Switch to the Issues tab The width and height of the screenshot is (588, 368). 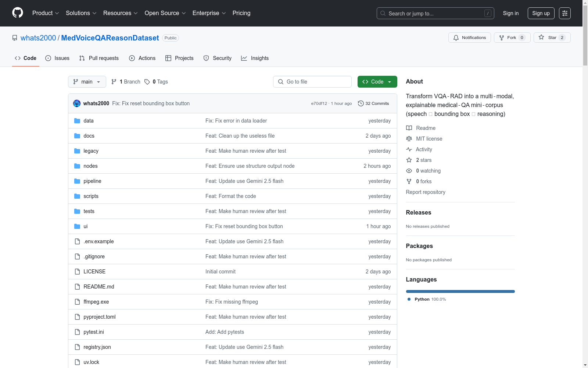[57, 58]
